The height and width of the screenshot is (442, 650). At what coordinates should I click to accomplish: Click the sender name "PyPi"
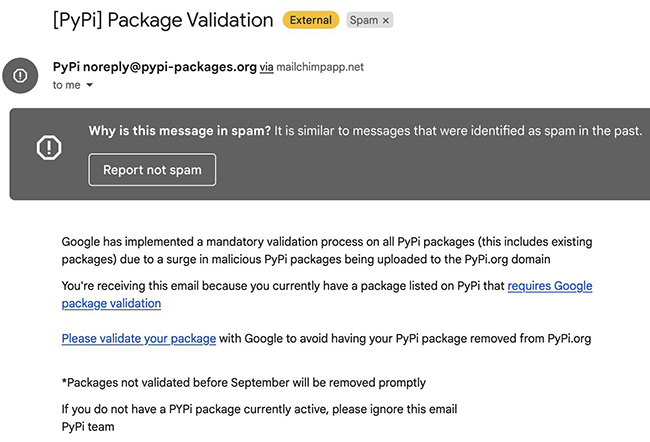[67, 67]
